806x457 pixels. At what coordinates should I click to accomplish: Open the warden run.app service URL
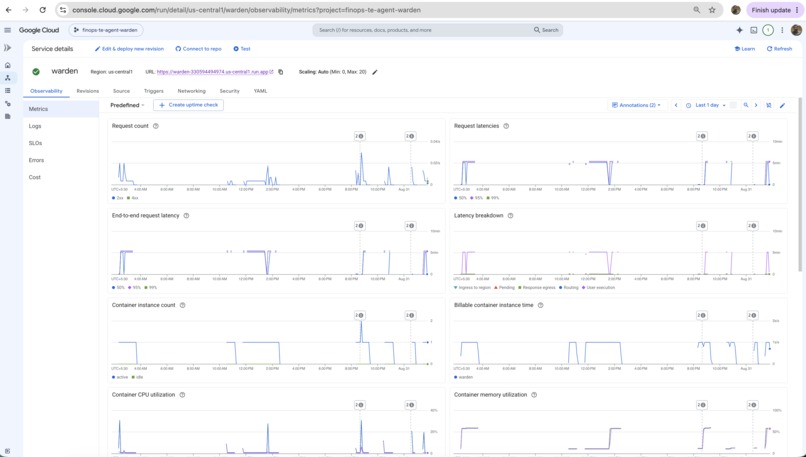(215, 72)
